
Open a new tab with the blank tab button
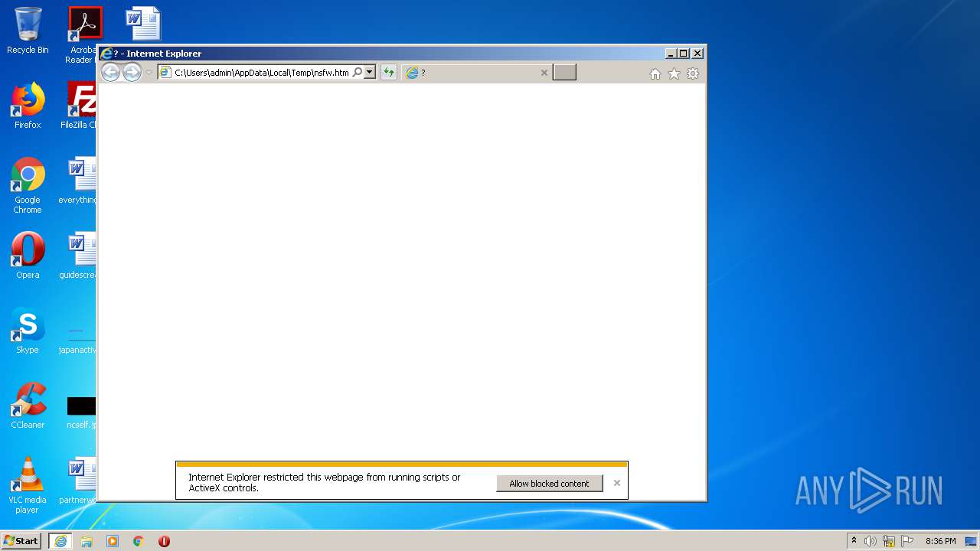[564, 73]
